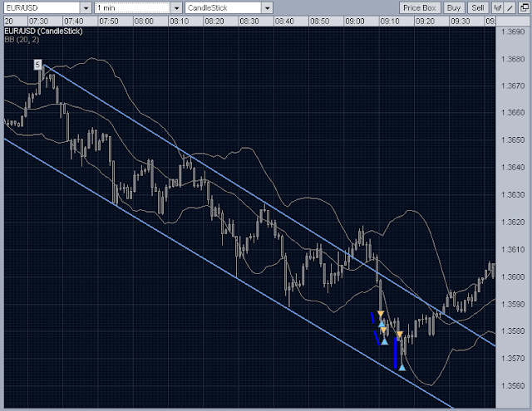The height and width of the screenshot is (411, 532).
Task: Click the 08:00 time axis label
Action: (x=144, y=22)
